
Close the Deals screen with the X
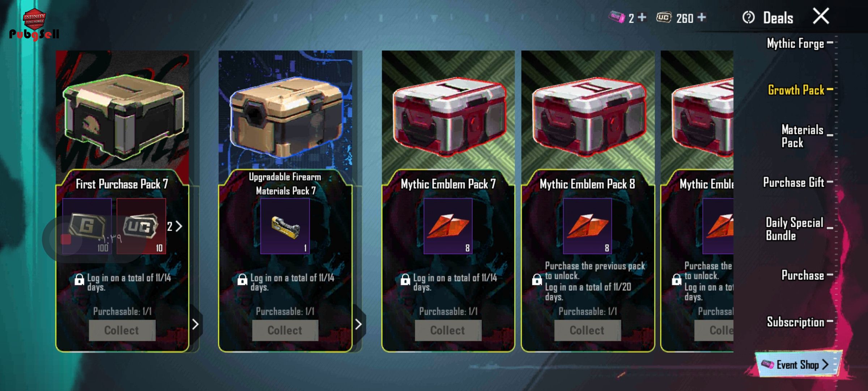821,16
